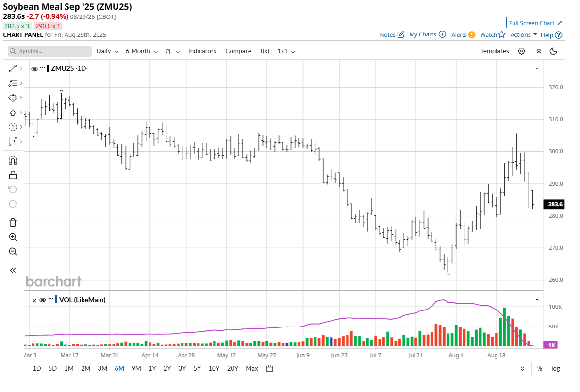
Task: Toggle log scale
Action: (x=555, y=369)
